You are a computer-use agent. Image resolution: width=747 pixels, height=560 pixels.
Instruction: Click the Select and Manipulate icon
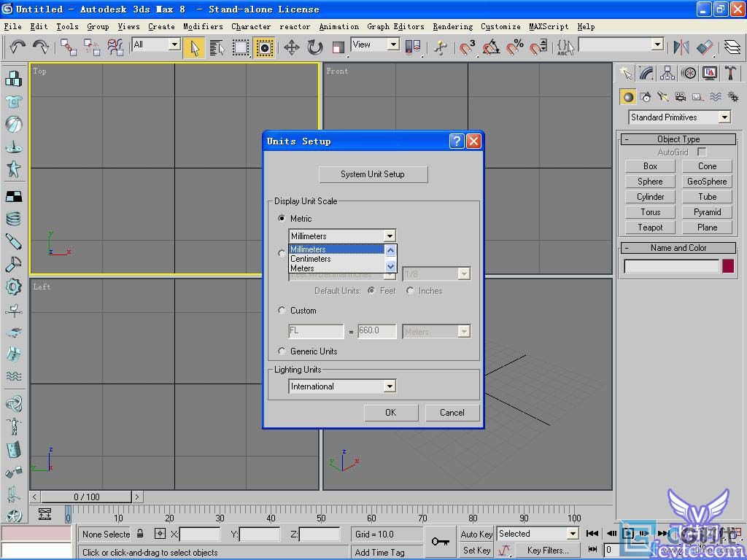coord(441,47)
